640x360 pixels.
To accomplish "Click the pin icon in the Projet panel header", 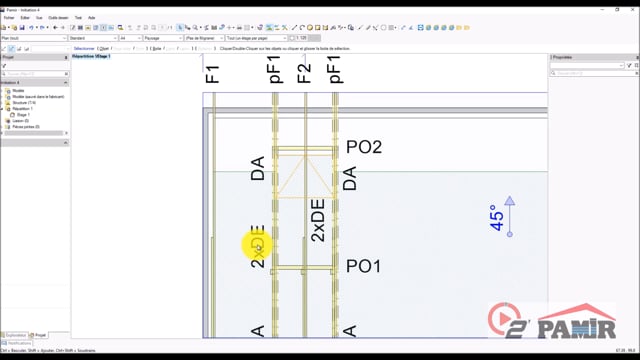I will click(x=66, y=58).
